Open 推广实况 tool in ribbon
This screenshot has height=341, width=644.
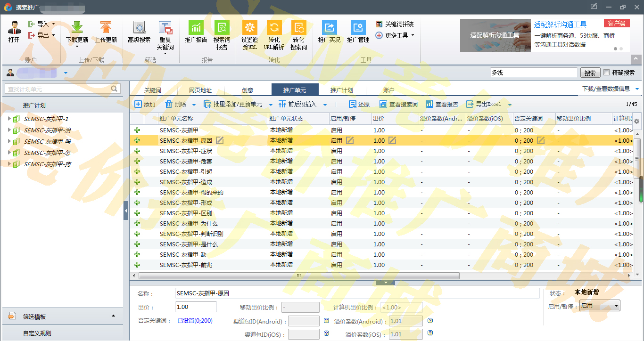329,28
